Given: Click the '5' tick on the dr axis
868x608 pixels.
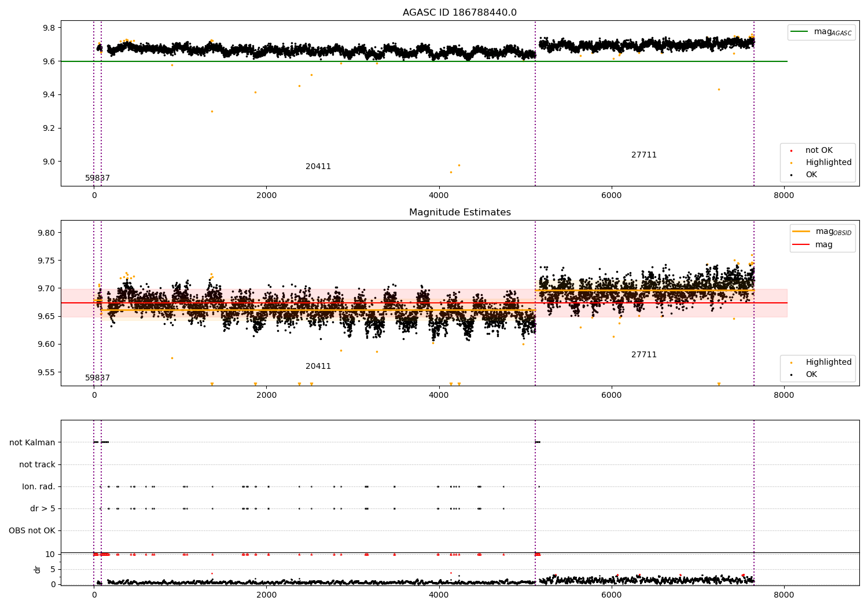Looking at the screenshot, I should tap(53, 569).
